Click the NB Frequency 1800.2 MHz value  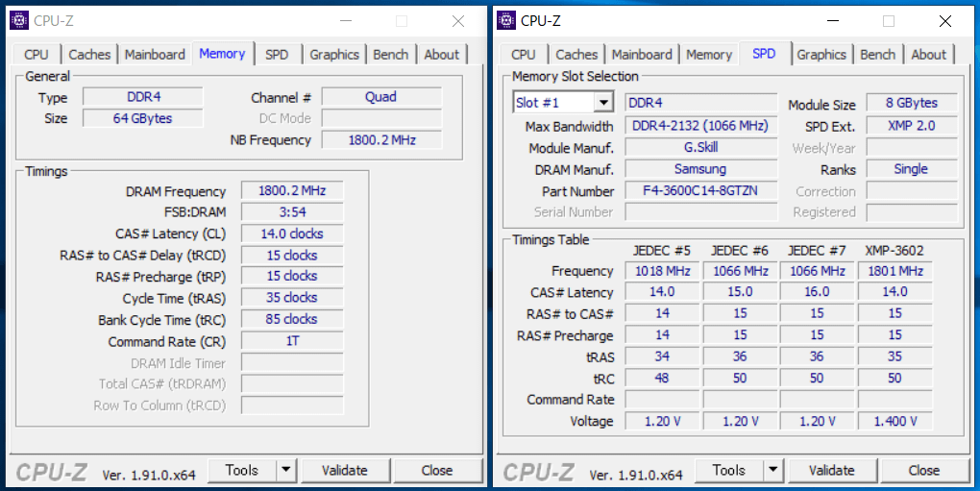pos(381,140)
